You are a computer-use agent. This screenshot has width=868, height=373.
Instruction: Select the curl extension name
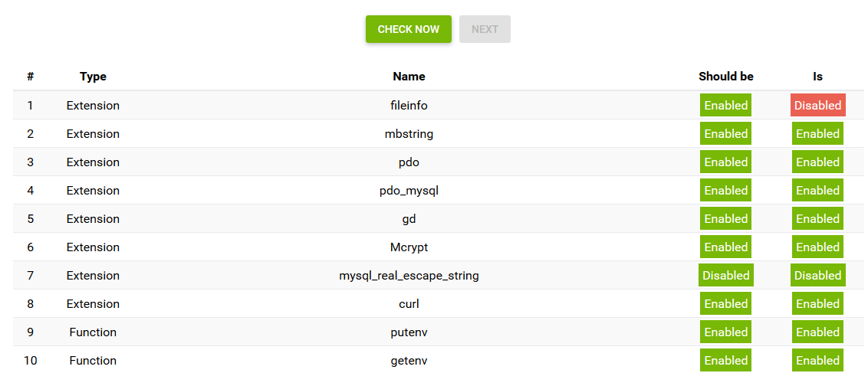pos(409,304)
